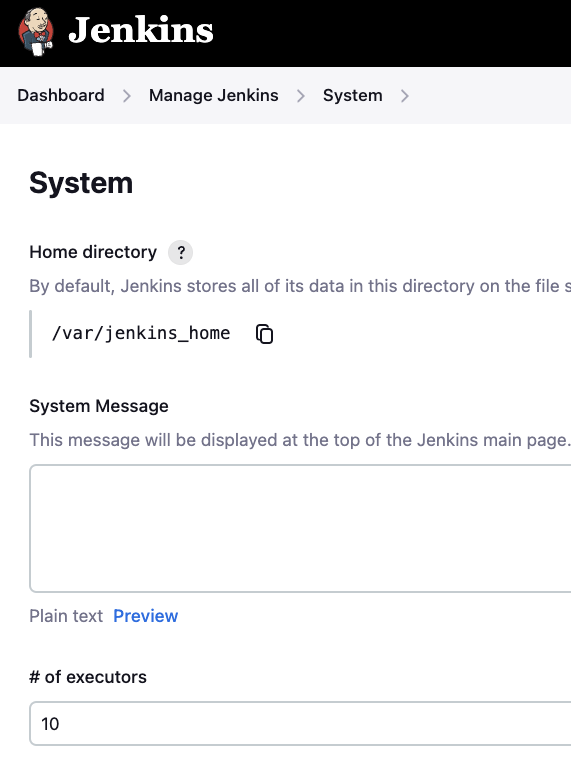Viewport: 571px width, 774px height.
Task: Click the Plain text formatting label
Action: pyautogui.click(x=66, y=616)
